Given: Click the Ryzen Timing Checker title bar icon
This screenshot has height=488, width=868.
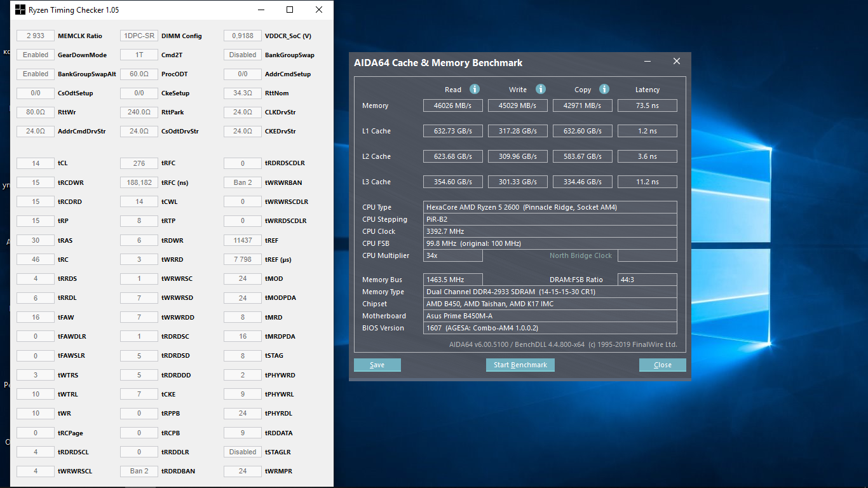Looking at the screenshot, I should pos(20,10).
